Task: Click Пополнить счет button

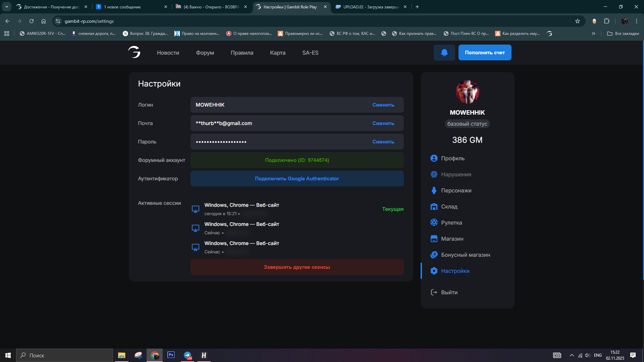Action: [485, 53]
